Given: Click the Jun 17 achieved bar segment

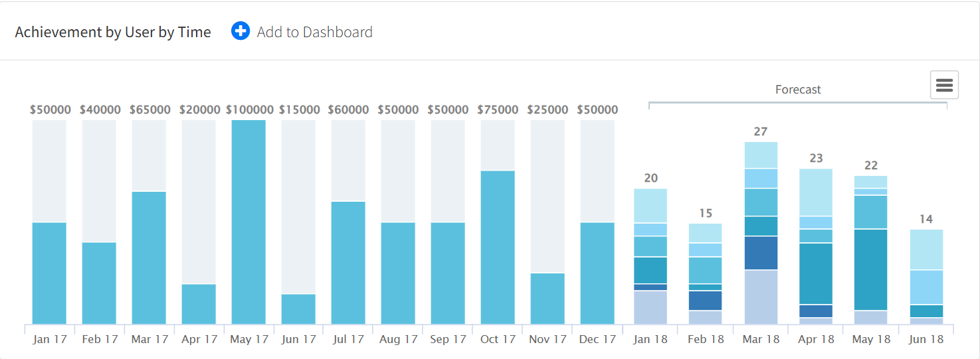Looking at the screenshot, I should (298, 309).
